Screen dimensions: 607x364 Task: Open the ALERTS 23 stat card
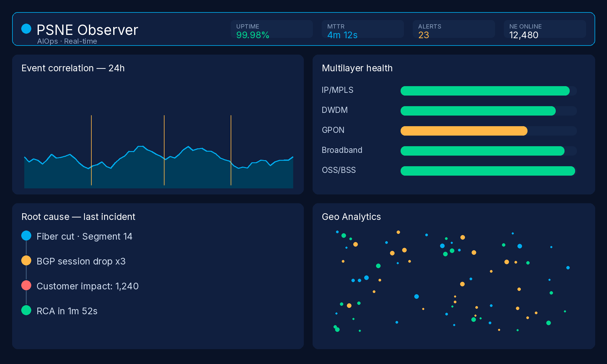click(454, 29)
